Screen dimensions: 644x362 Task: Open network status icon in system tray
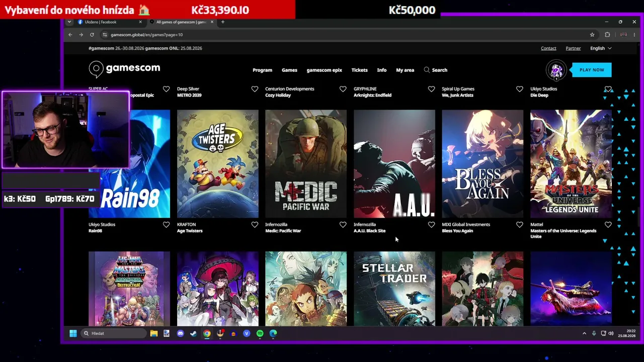(x=603, y=333)
